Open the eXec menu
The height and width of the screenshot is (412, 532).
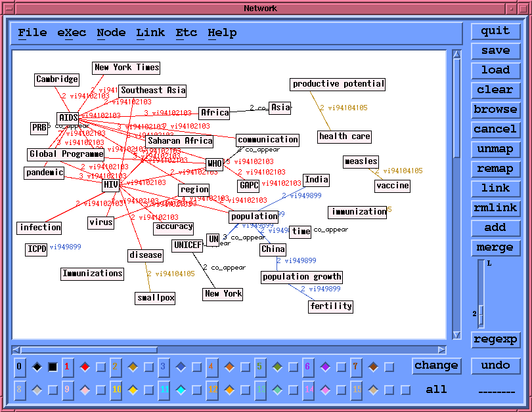(72, 33)
